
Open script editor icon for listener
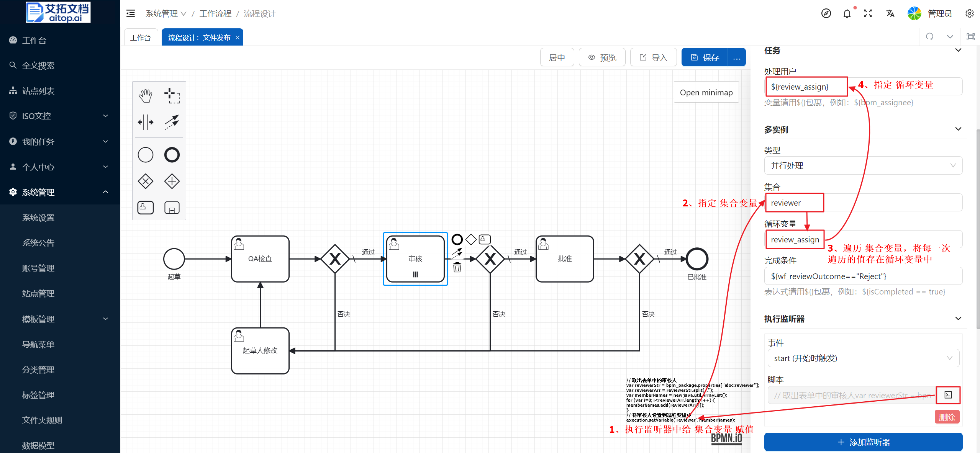[x=948, y=395]
